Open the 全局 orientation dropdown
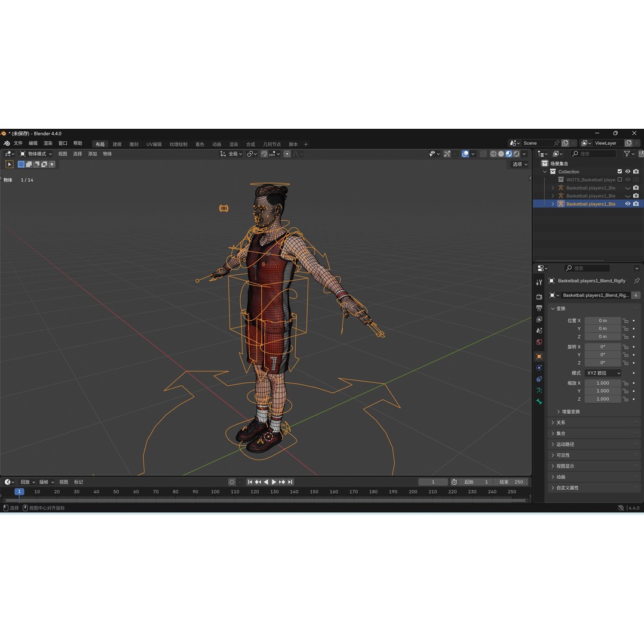 tap(231, 154)
